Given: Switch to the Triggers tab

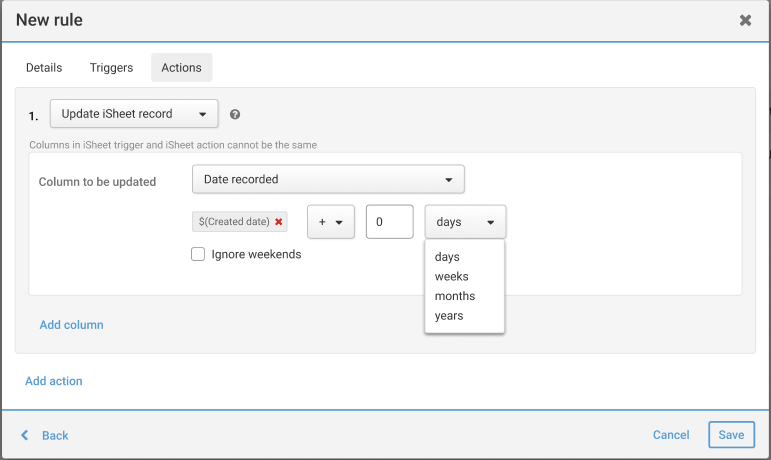Looking at the screenshot, I should click(111, 68).
